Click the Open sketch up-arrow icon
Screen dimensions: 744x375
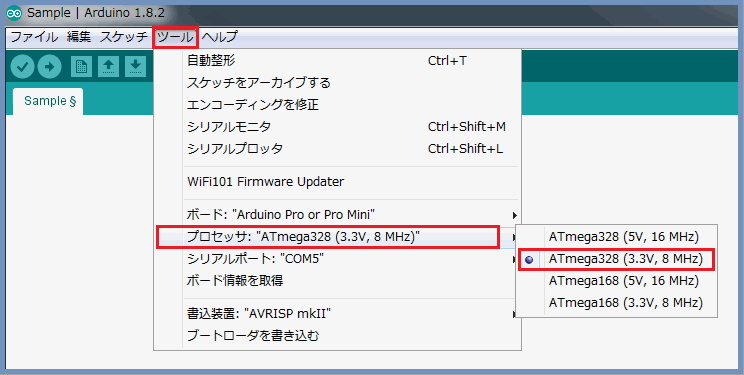coord(108,67)
